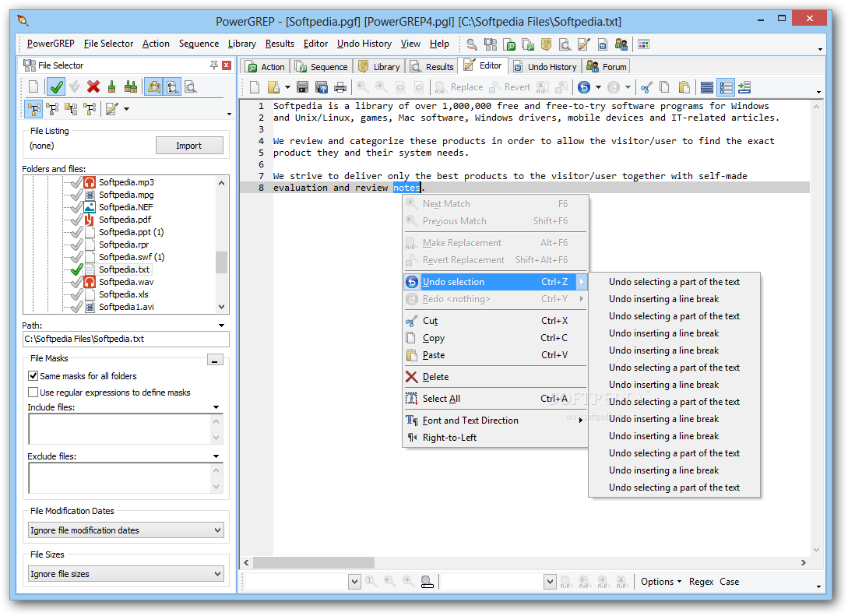
Task: Open the Exclude files dropdown arrow
Action: (x=216, y=456)
